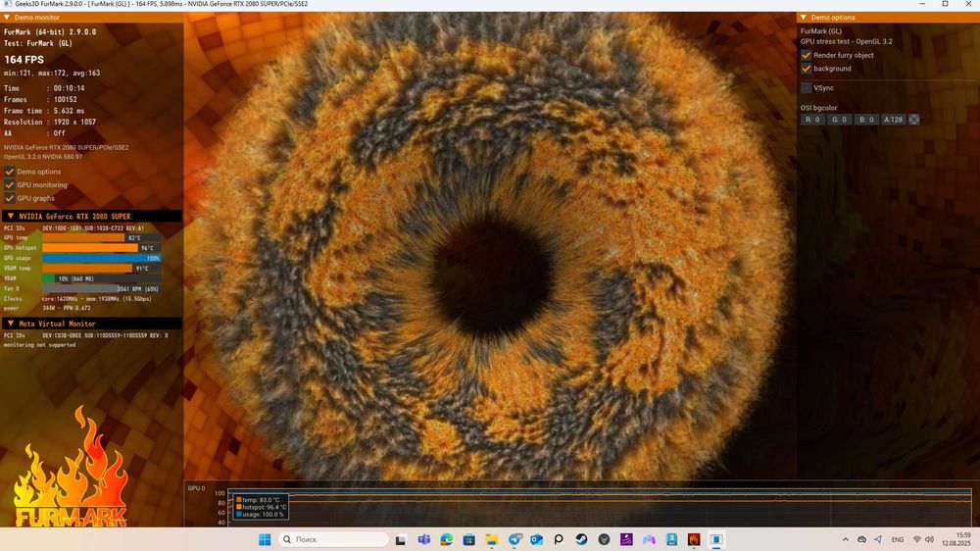
Task: Open File Explorer from taskbar
Action: (x=491, y=539)
